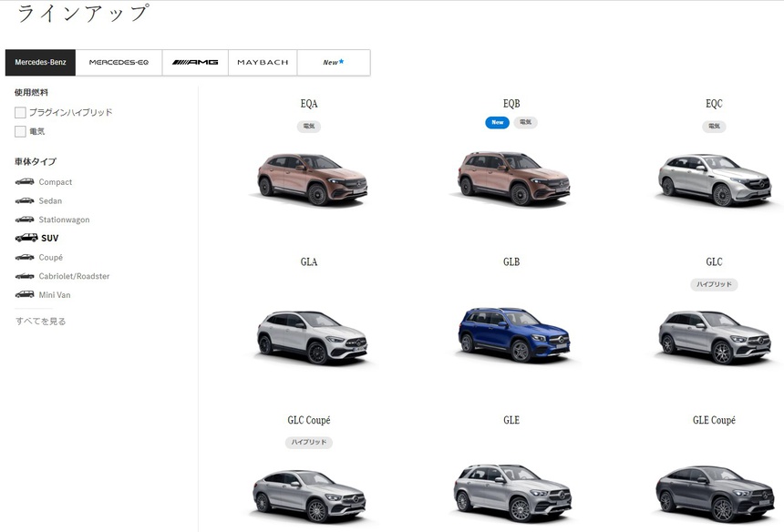The height and width of the screenshot is (532, 784).
Task: Click the 電気 badge under EQA
Action: [x=309, y=127]
